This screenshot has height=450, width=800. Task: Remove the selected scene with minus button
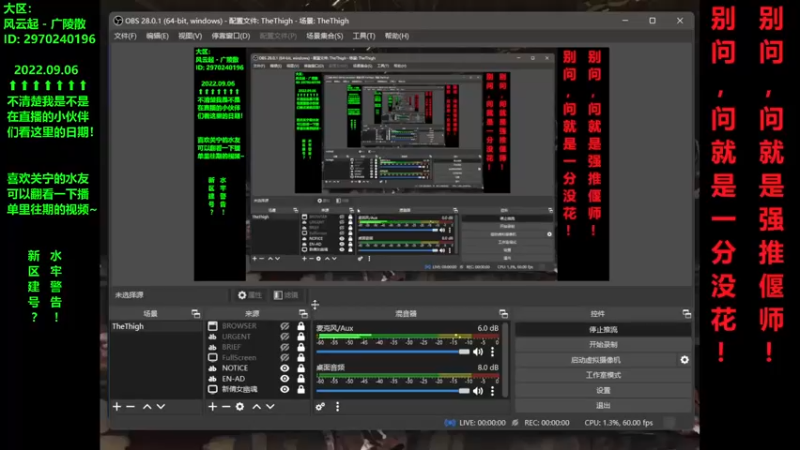click(x=131, y=407)
